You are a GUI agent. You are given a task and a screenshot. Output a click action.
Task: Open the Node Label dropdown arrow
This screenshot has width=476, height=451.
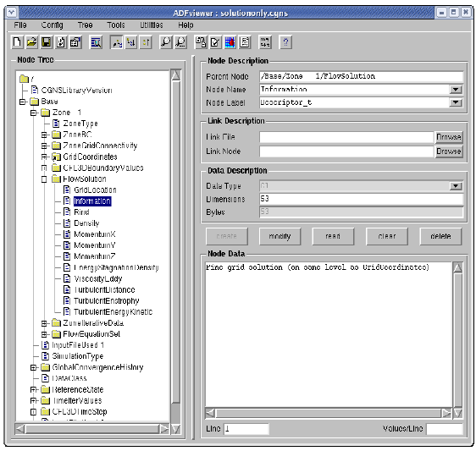456,102
